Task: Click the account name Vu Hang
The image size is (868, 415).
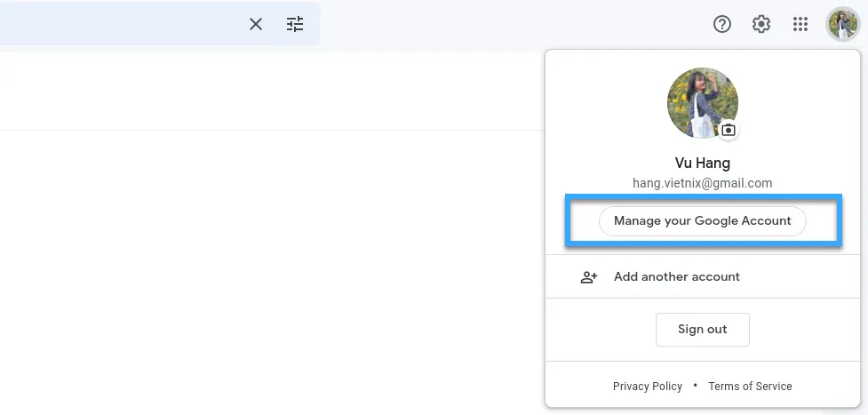Action: click(702, 164)
